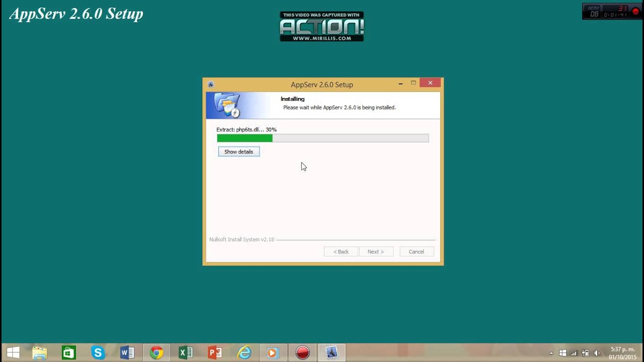Click the network signal tray icon
The image size is (644, 362).
[574, 353]
